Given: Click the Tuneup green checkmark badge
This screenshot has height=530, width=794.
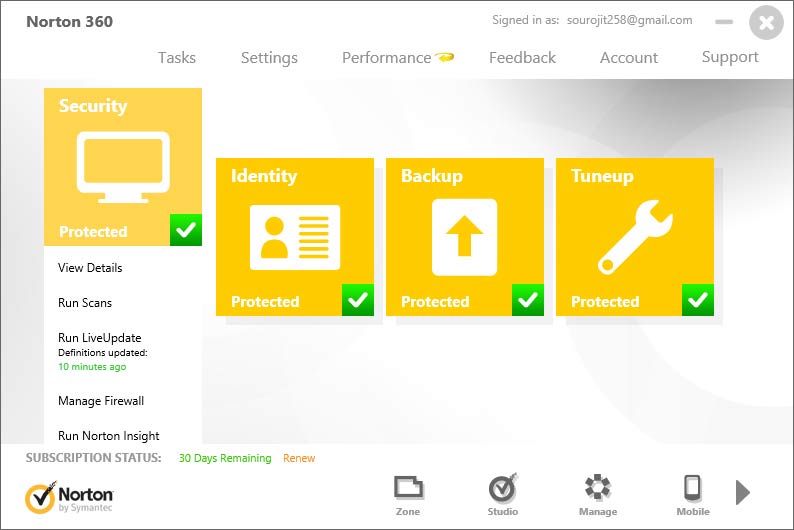Looking at the screenshot, I should pyautogui.click(x=698, y=300).
